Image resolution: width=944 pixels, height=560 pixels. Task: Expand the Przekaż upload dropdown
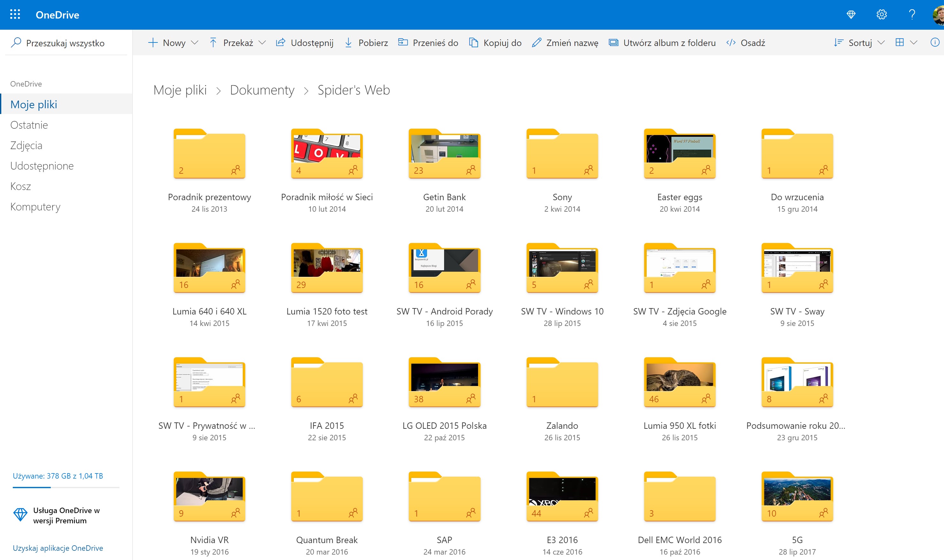click(x=262, y=43)
